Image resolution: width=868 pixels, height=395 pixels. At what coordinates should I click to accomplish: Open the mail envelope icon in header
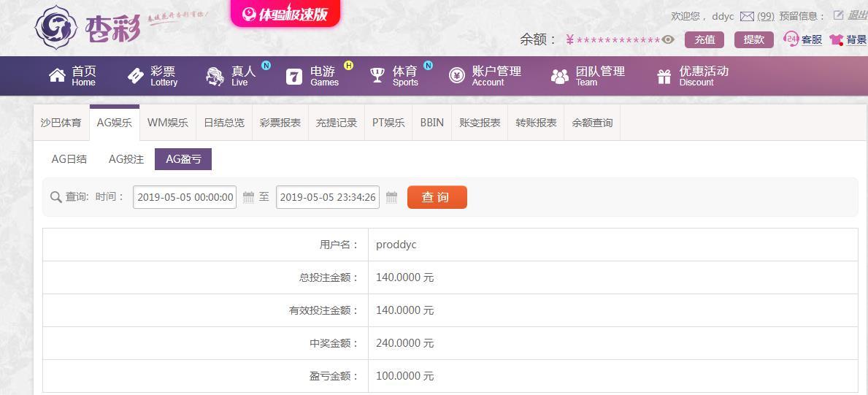click(x=748, y=16)
